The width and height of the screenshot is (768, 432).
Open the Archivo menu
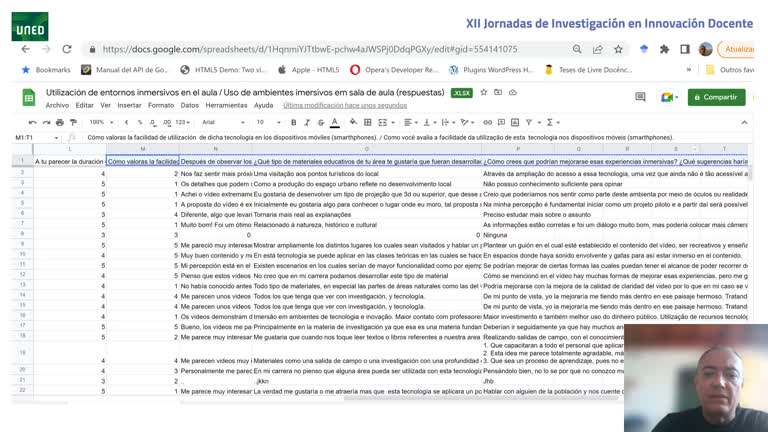[57, 105]
